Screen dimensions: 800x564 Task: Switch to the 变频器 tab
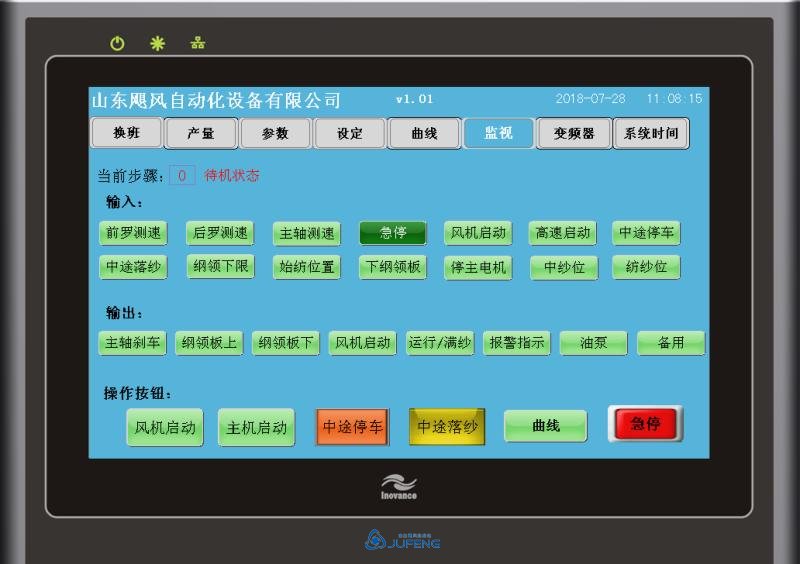click(574, 133)
